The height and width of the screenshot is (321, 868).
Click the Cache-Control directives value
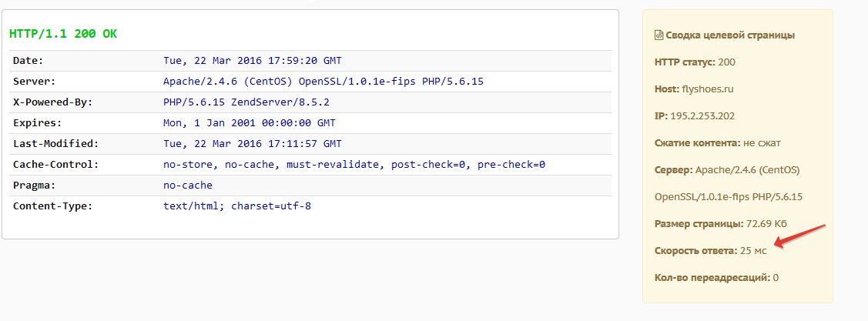(354, 164)
